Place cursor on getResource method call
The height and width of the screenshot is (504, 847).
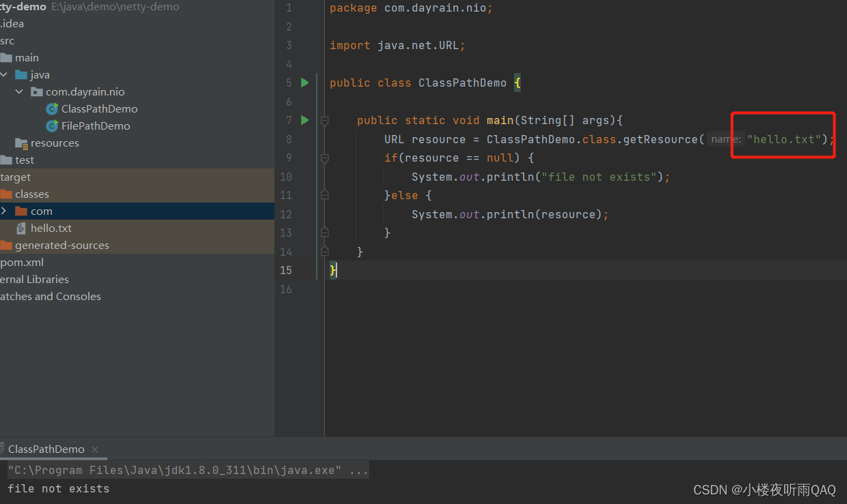tap(661, 139)
